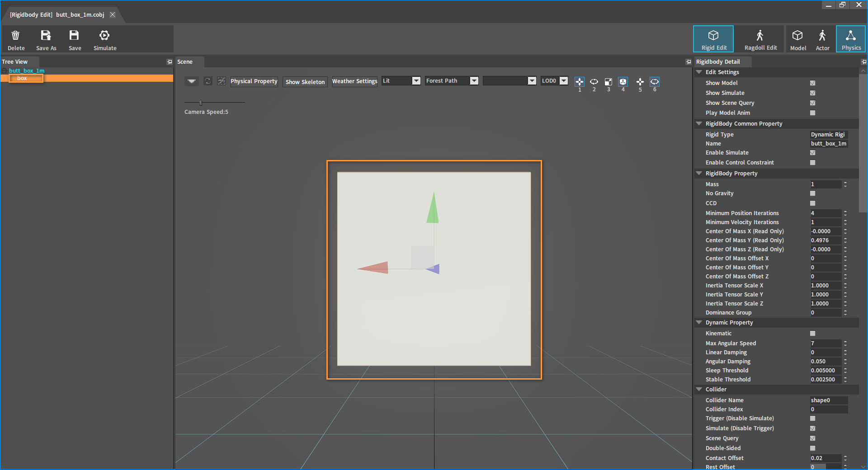Select the Physics module
The image size is (868, 470).
pyautogui.click(x=851, y=39)
